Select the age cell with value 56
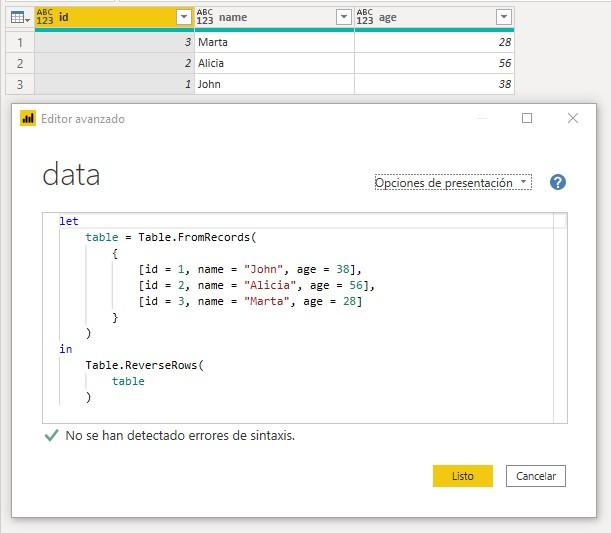This screenshot has height=533, width=611. 434,63
